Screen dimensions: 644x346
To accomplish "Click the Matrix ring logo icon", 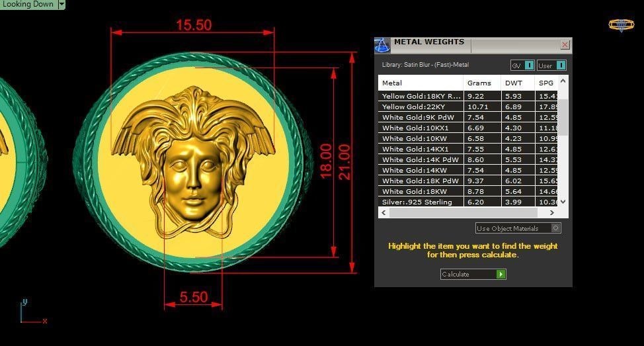I will 621,25.
